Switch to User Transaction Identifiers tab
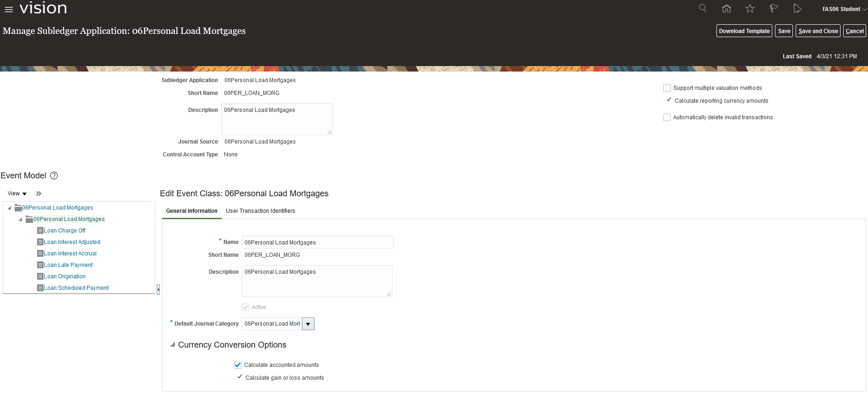This screenshot has height=393, width=868. click(x=260, y=211)
